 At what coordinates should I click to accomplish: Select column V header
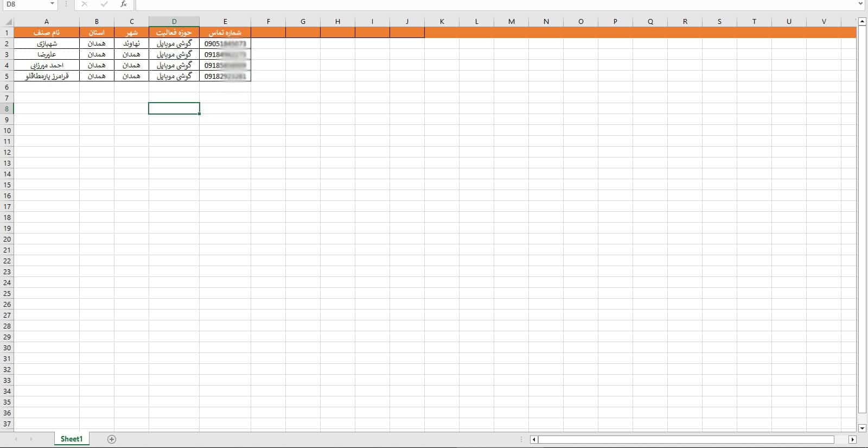coord(824,22)
